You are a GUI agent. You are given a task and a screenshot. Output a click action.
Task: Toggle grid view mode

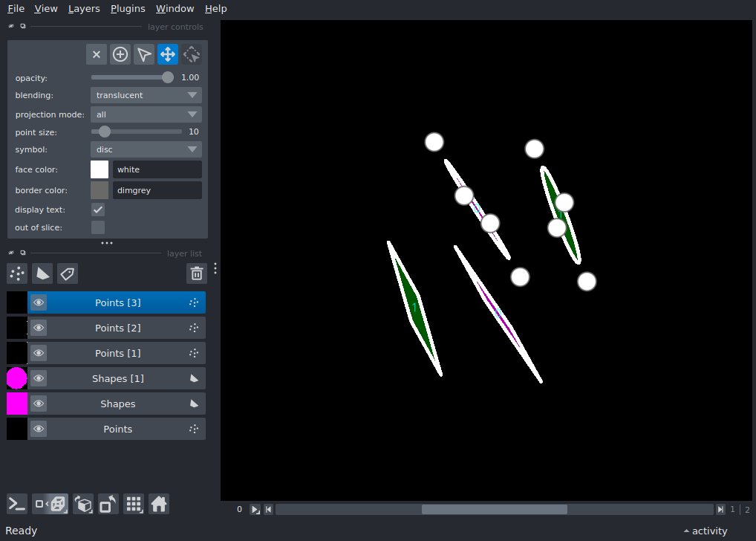pos(134,504)
